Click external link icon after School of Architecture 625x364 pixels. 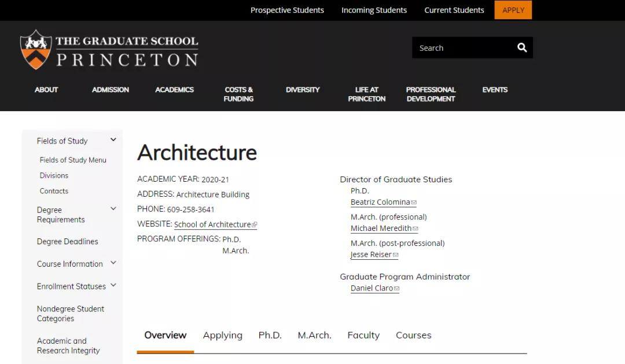pyautogui.click(x=255, y=225)
